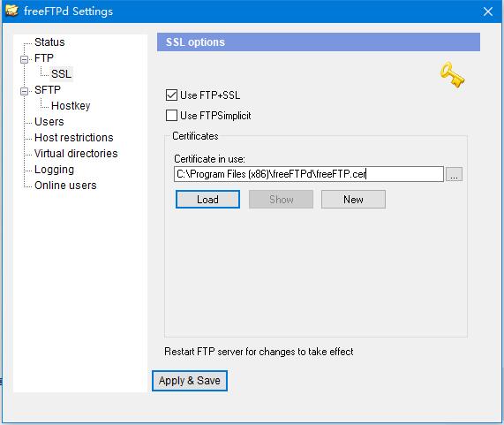Click the SSL options header text

click(x=195, y=42)
